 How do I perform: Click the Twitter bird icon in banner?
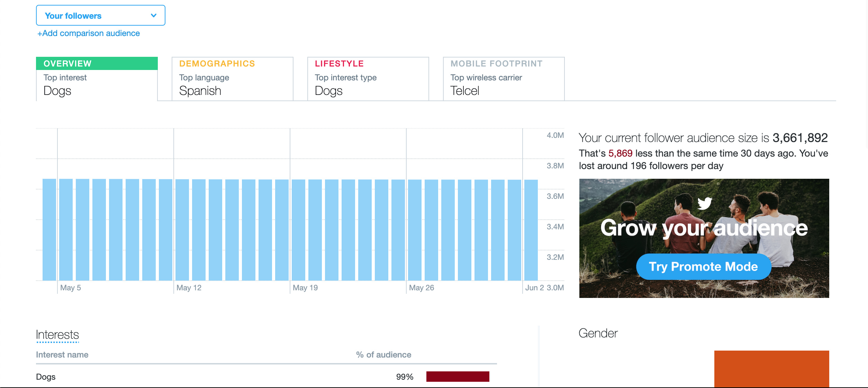click(x=705, y=203)
